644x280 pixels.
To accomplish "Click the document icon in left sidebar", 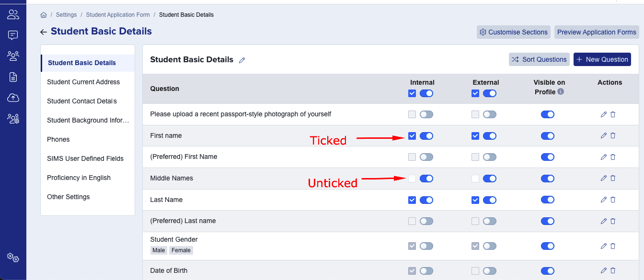I will [x=13, y=77].
